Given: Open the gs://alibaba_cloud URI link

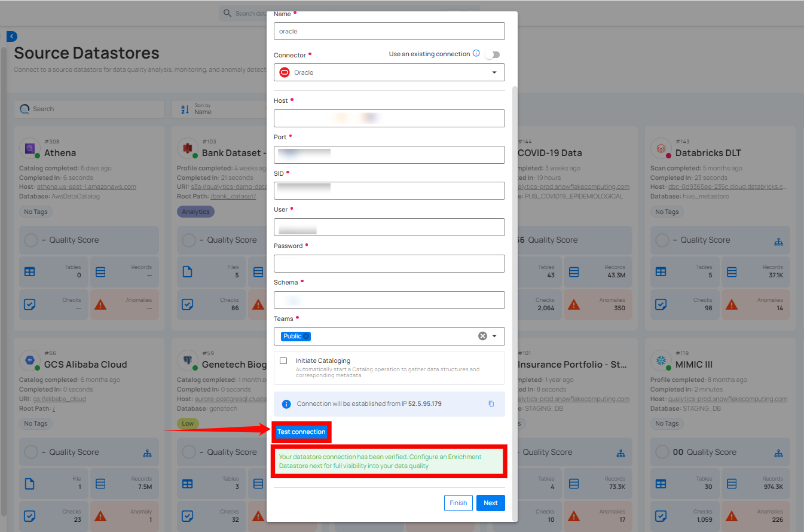Looking at the screenshot, I should pyautogui.click(x=59, y=399).
